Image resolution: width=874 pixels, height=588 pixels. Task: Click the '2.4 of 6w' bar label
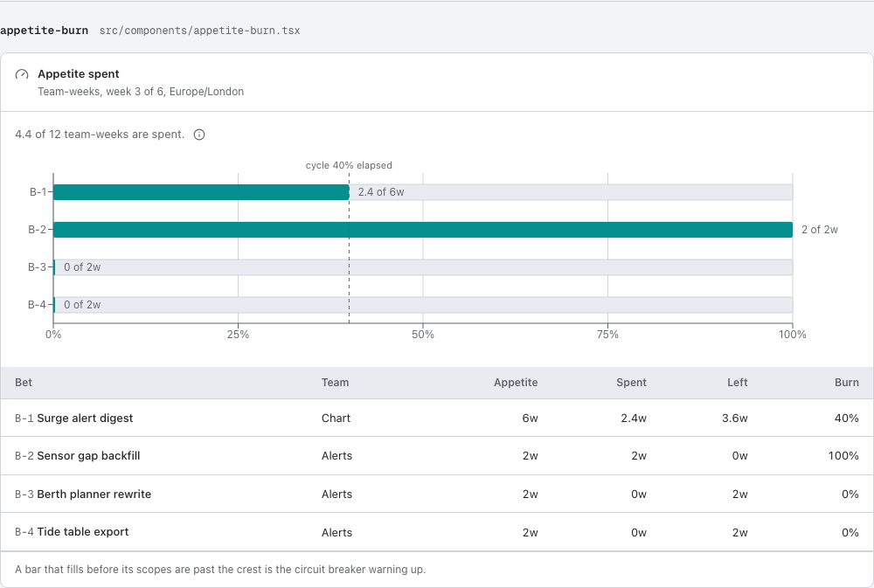coord(381,192)
